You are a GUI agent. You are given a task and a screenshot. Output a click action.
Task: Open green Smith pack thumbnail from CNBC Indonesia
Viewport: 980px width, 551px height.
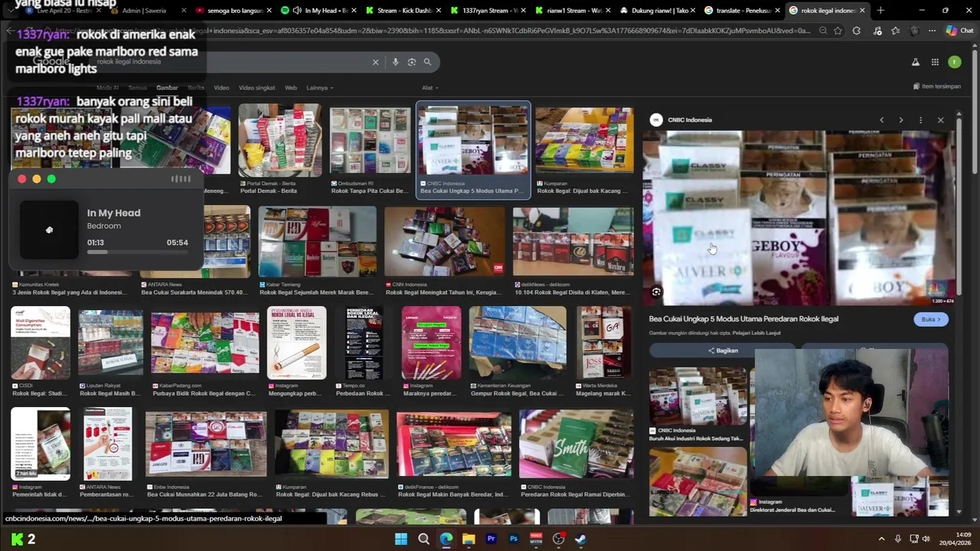(x=576, y=444)
